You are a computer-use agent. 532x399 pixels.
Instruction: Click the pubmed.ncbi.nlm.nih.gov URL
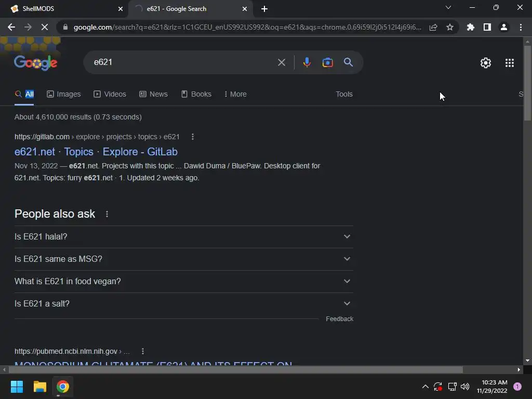pyautogui.click(x=72, y=352)
